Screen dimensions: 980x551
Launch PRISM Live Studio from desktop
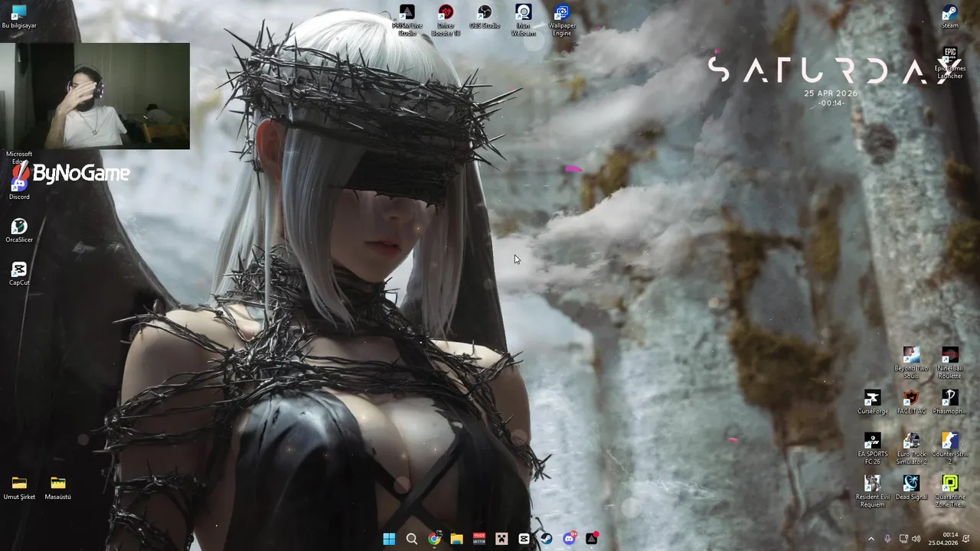tap(407, 21)
